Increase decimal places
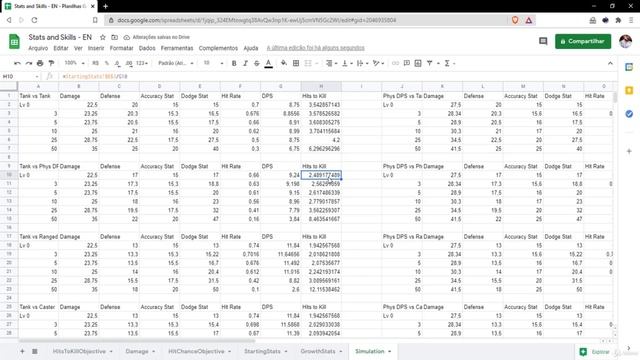This screenshot has height=360, width=640. pyautogui.click(x=129, y=63)
